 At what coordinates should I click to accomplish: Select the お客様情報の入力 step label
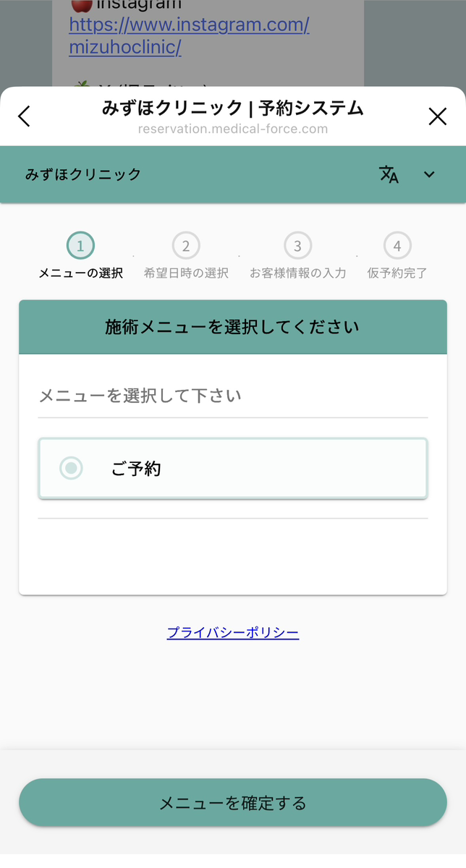tap(297, 273)
